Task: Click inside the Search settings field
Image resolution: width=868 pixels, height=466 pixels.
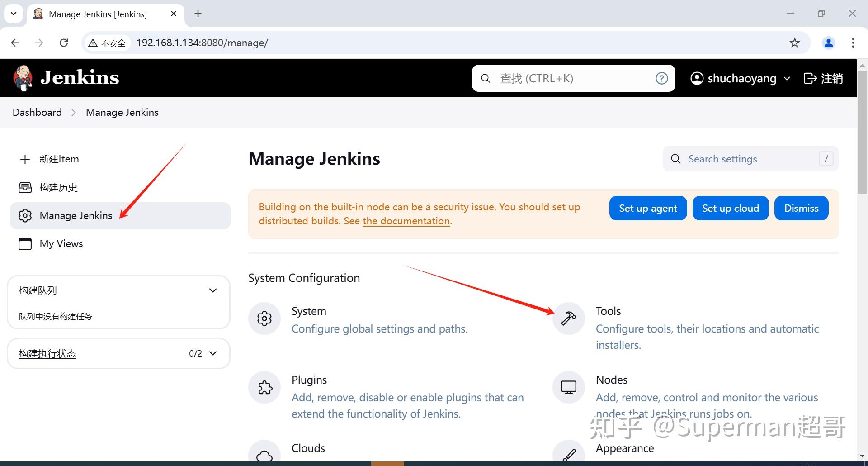Action: coord(741,158)
